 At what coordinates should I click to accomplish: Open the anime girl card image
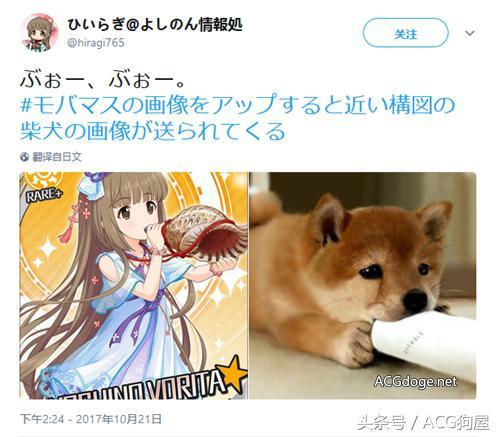[134, 286]
